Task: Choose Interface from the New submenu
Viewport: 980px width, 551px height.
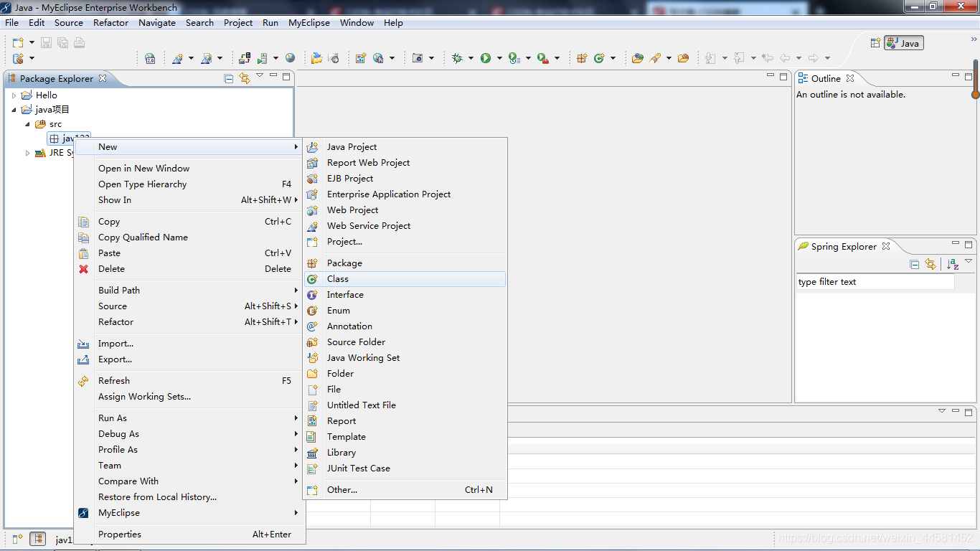Action: (x=405, y=295)
